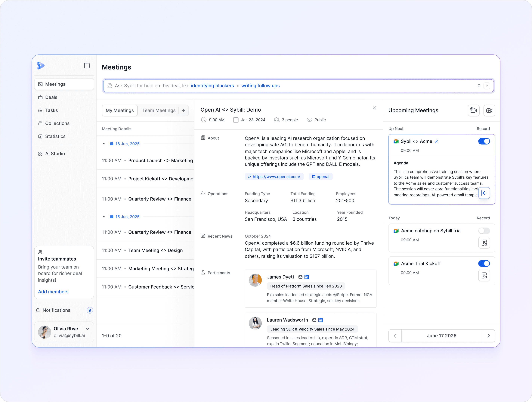Open James Dyett's LinkedIn icon
Screen dimensions: 532x402
click(306, 277)
